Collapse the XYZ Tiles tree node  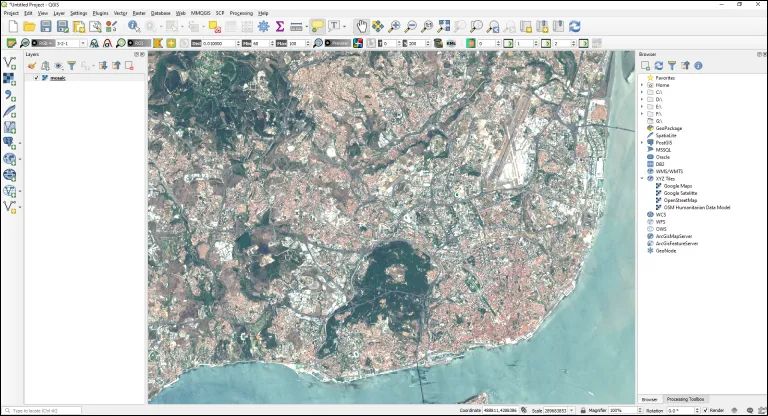(642, 179)
